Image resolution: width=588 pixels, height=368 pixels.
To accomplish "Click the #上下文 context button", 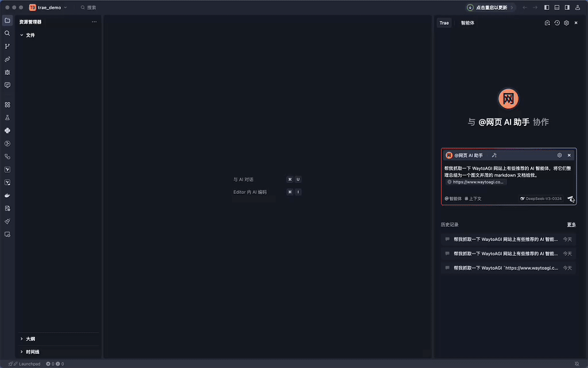I will click(x=473, y=198).
